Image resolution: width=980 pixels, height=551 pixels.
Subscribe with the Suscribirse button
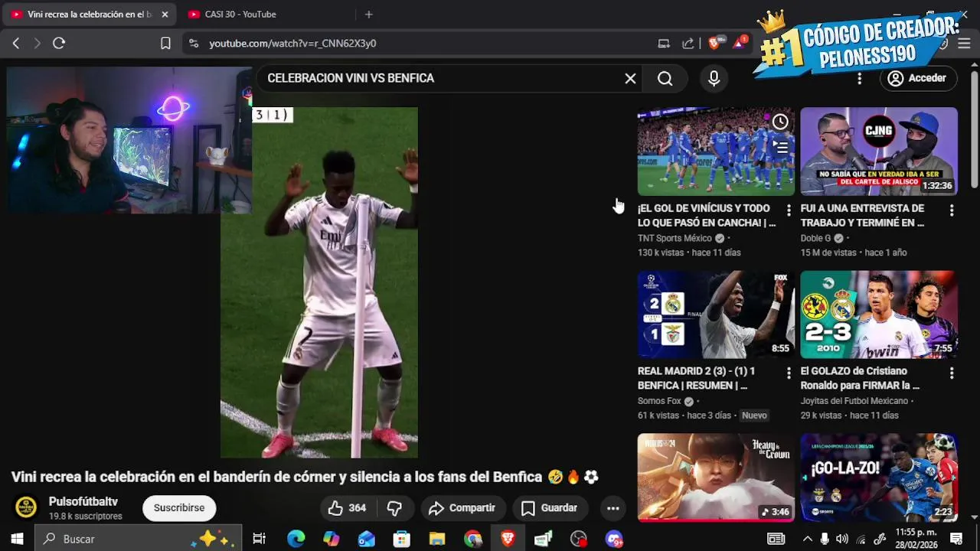pos(179,507)
